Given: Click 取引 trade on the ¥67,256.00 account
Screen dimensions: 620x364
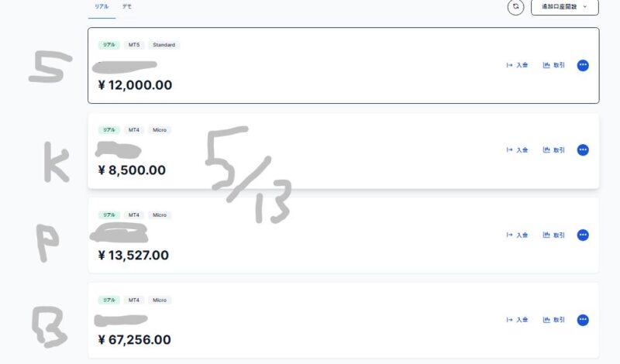Looking at the screenshot, I should point(554,320).
